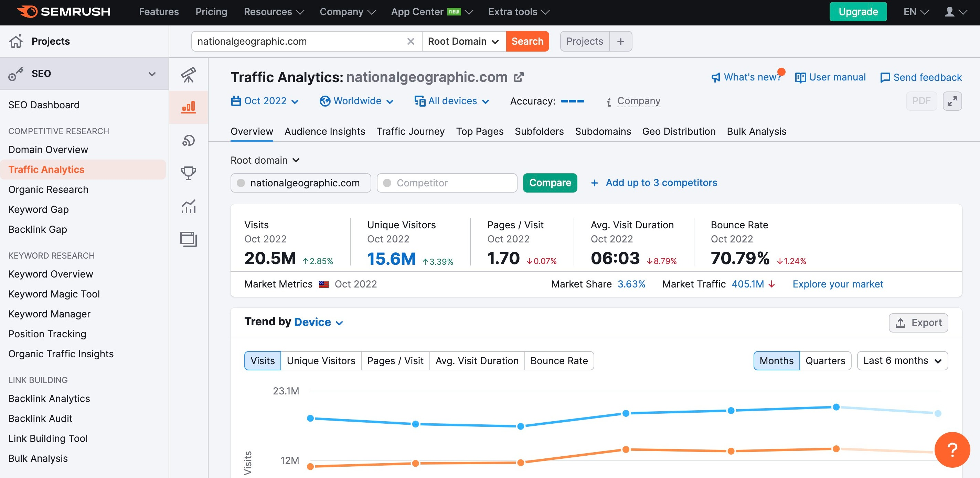Click the Competitor gray color dot
Image resolution: width=980 pixels, height=478 pixels.
[387, 183]
